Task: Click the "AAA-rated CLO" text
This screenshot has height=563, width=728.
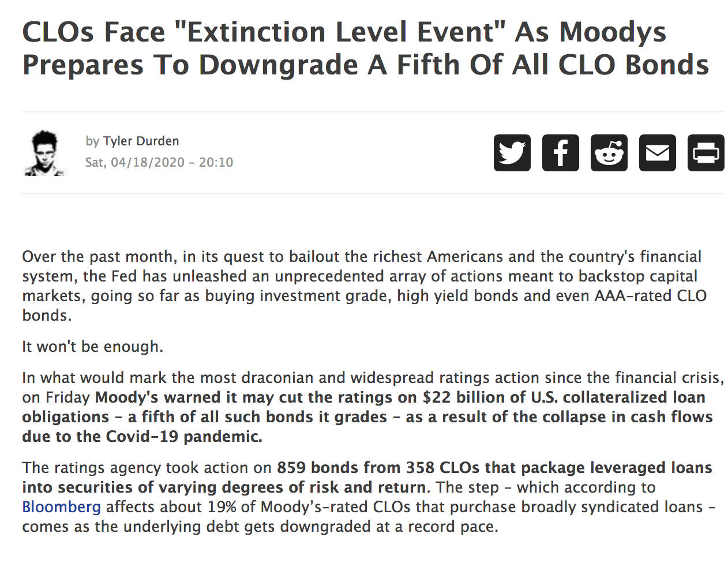Action: point(651,296)
